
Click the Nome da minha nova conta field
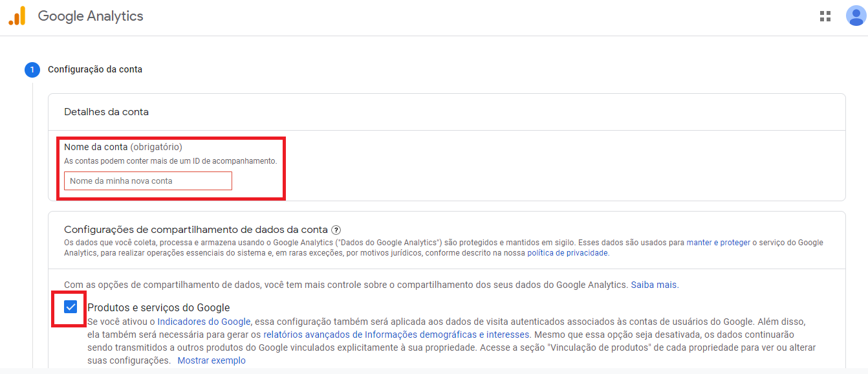pos(148,181)
